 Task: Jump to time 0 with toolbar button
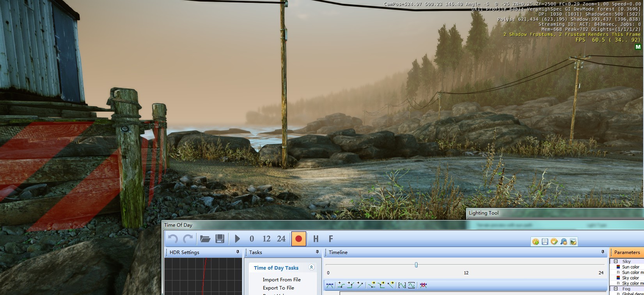click(x=252, y=238)
